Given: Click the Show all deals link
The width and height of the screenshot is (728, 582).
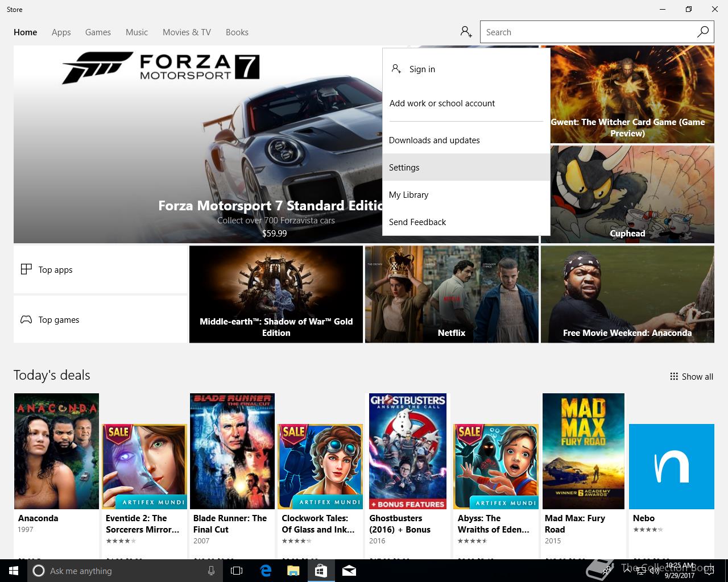Looking at the screenshot, I should pyautogui.click(x=692, y=376).
